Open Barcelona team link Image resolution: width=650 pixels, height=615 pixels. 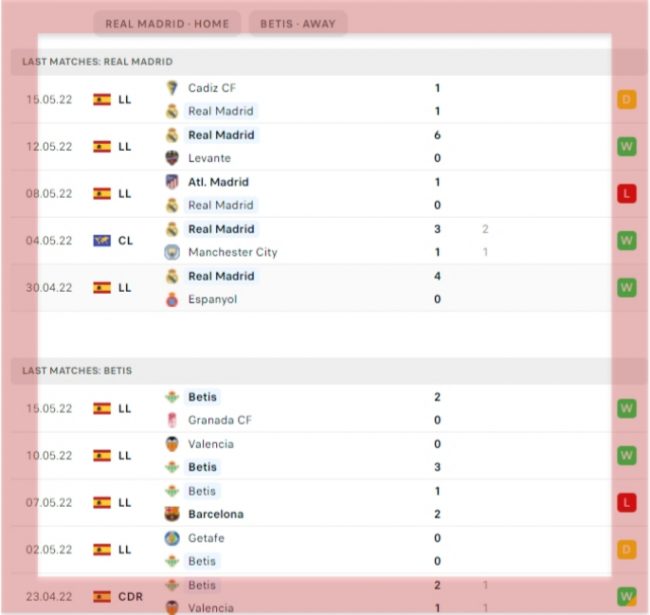(x=215, y=514)
